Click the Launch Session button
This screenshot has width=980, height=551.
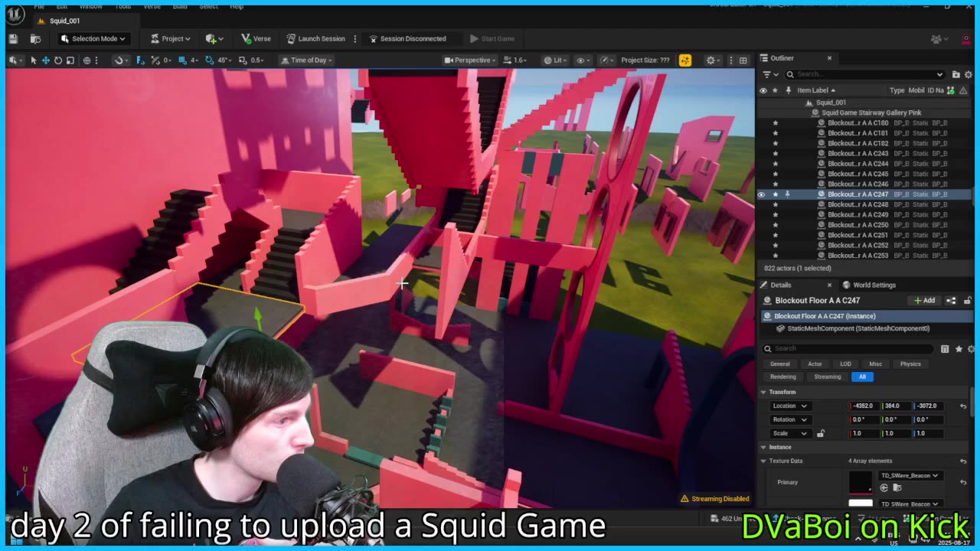point(316,38)
